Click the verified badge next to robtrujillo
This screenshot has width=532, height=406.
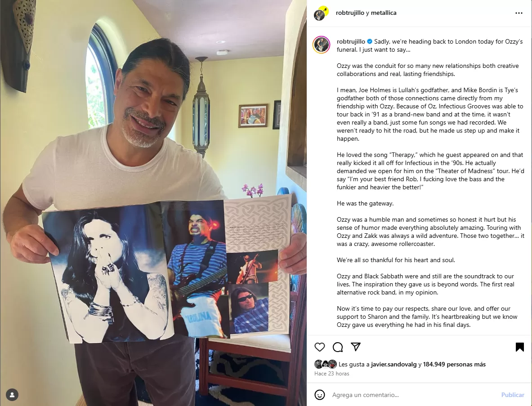(x=370, y=42)
